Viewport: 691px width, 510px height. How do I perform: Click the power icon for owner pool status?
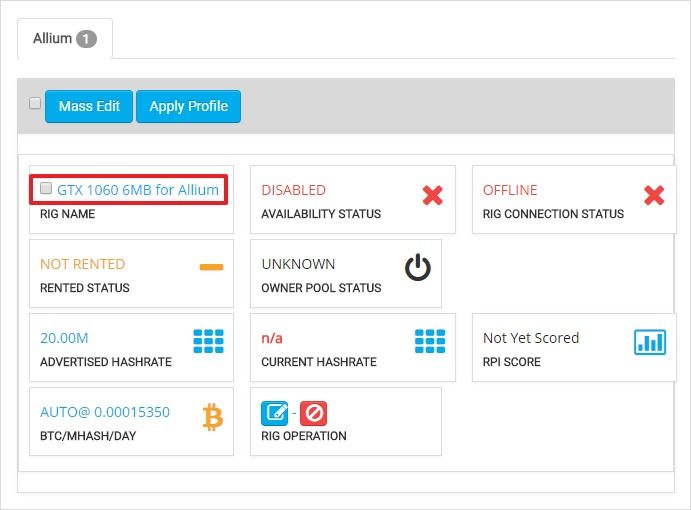418,267
